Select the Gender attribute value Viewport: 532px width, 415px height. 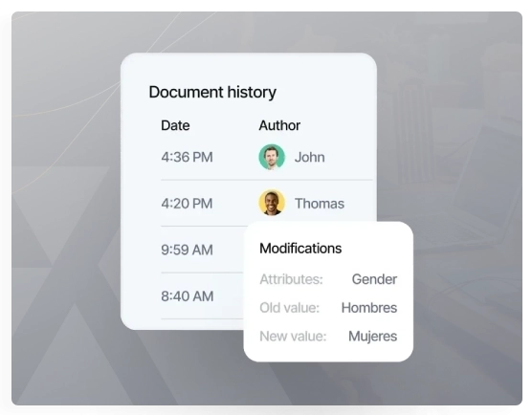[x=374, y=279]
